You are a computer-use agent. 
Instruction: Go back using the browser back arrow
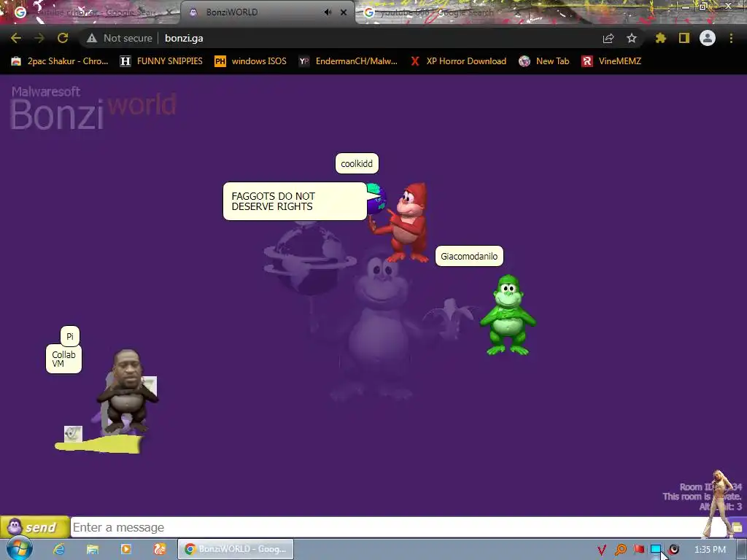click(16, 38)
